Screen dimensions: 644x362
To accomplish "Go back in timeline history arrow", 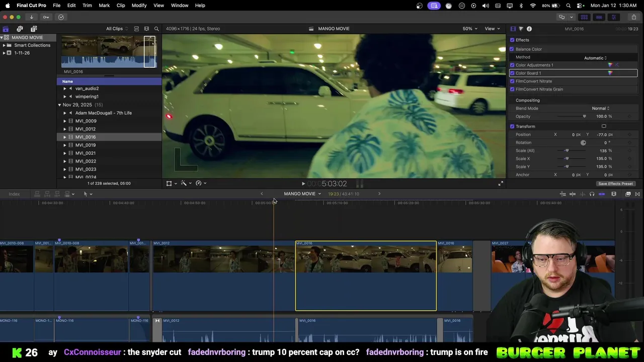I will (x=262, y=194).
